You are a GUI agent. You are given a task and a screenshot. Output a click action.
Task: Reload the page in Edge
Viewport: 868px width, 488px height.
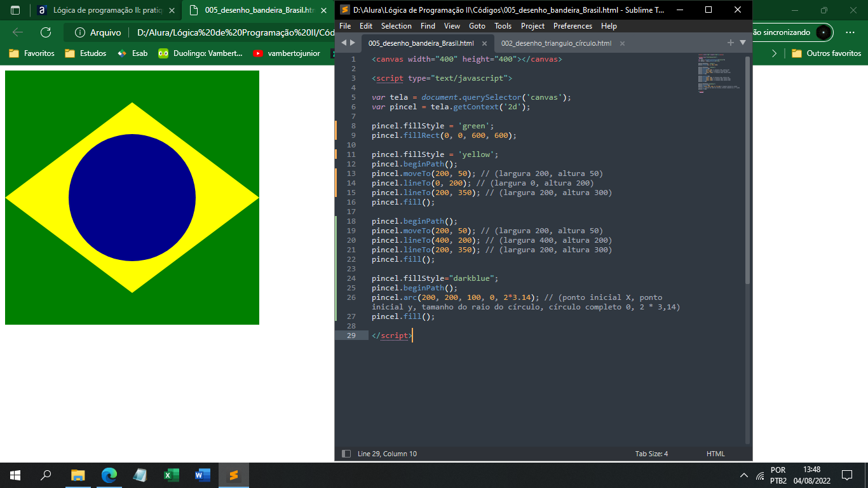click(46, 32)
